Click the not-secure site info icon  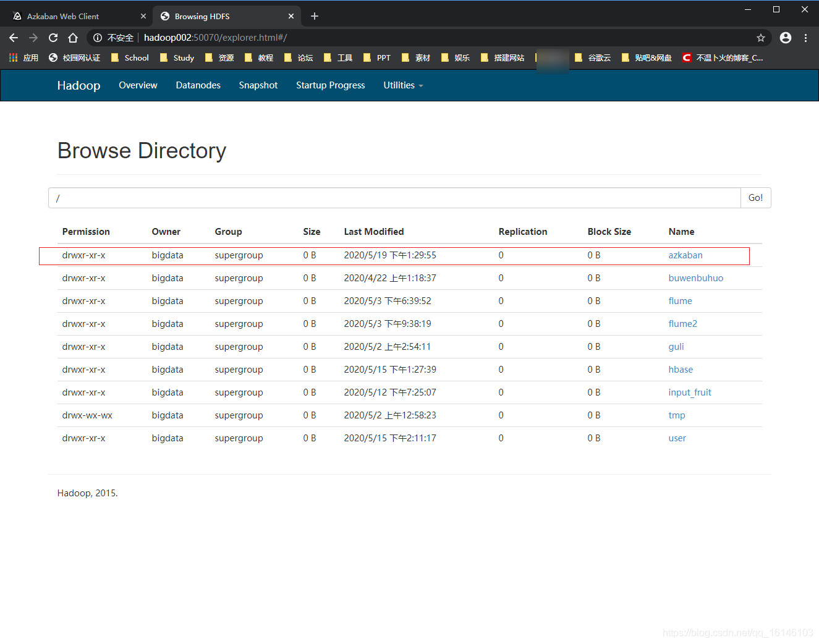(x=98, y=38)
